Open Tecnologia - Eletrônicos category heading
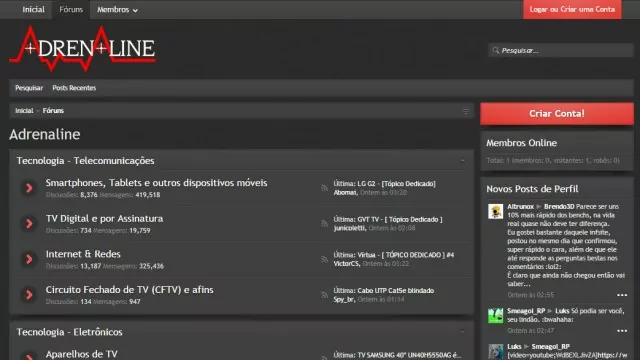 69,332
